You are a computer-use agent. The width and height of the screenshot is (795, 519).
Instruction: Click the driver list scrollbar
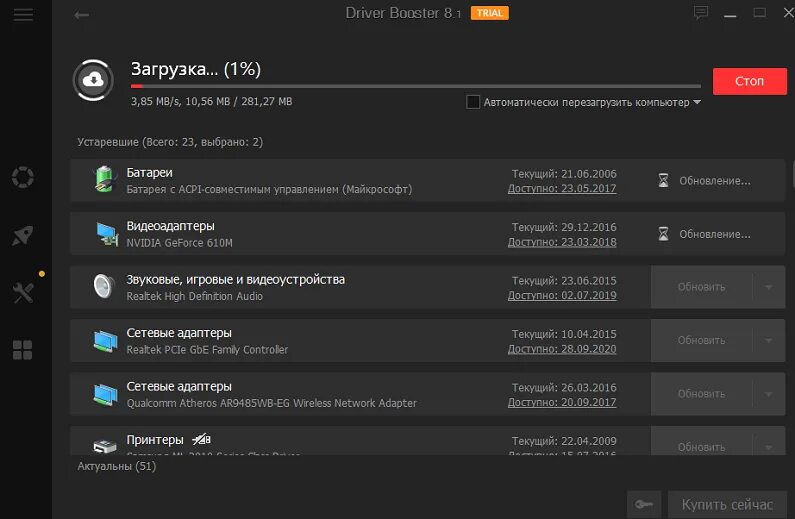point(792,173)
